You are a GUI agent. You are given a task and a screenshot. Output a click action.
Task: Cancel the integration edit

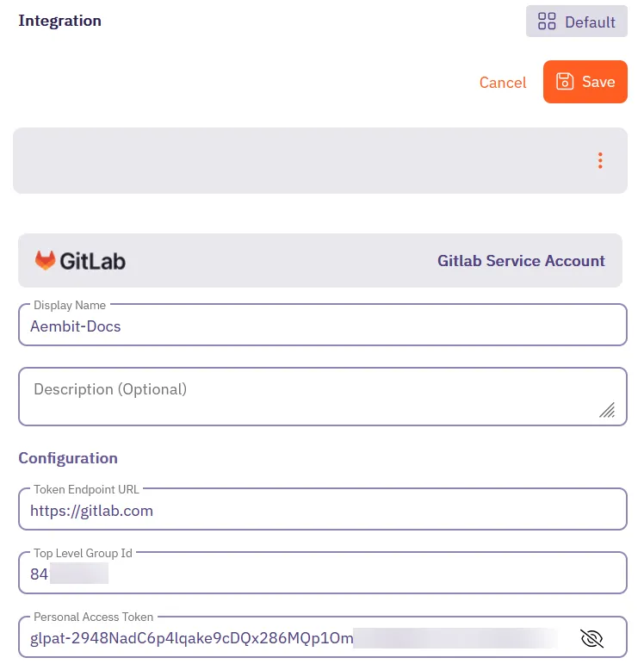pos(503,83)
